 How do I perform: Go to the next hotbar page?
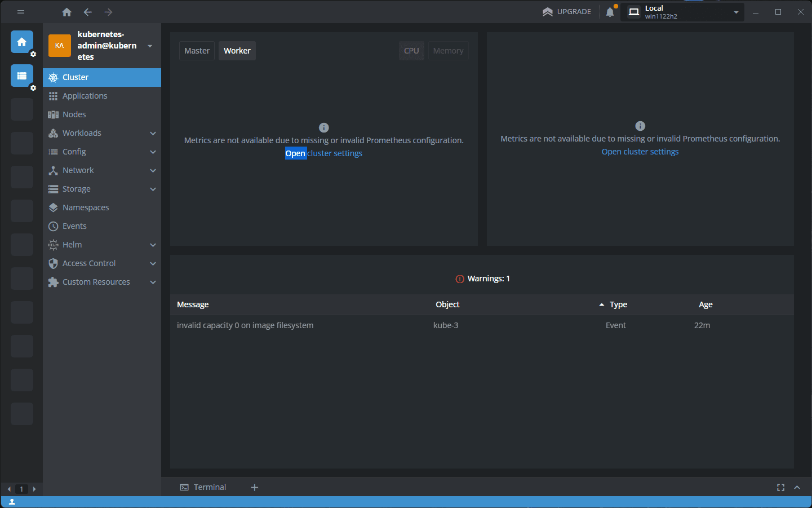(x=34, y=489)
